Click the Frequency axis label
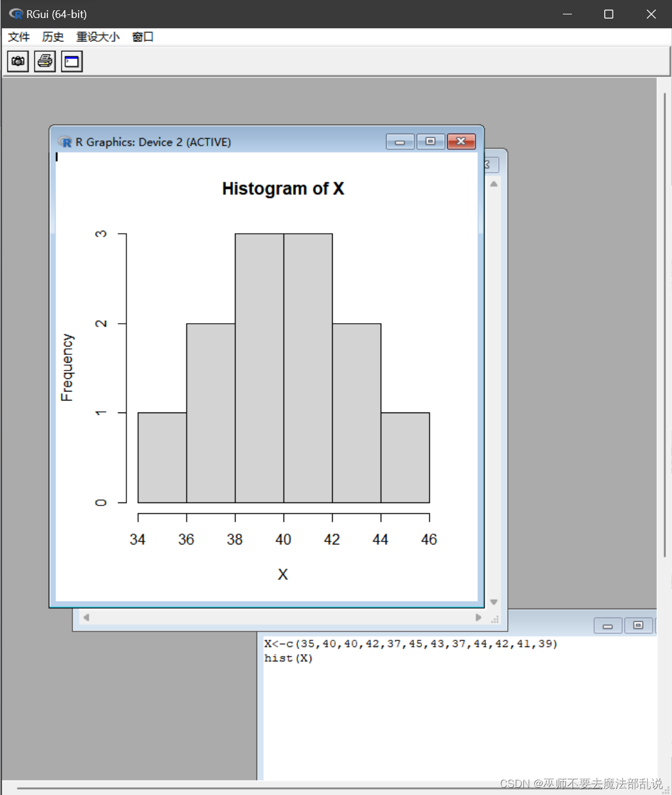The height and width of the screenshot is (795, 672). pyautogui.click(x=67, y=368)
